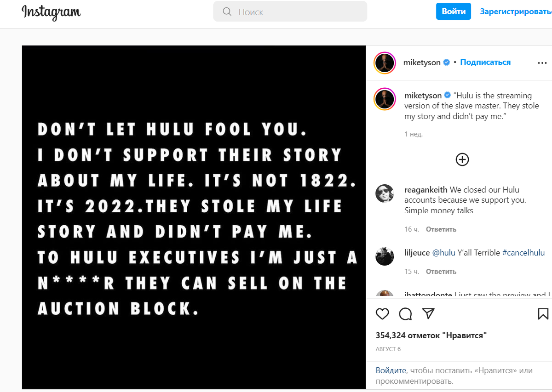The image size is (552, 392).
Task: Open the #cancelhulu hashtag
Action: click(523, 253)
